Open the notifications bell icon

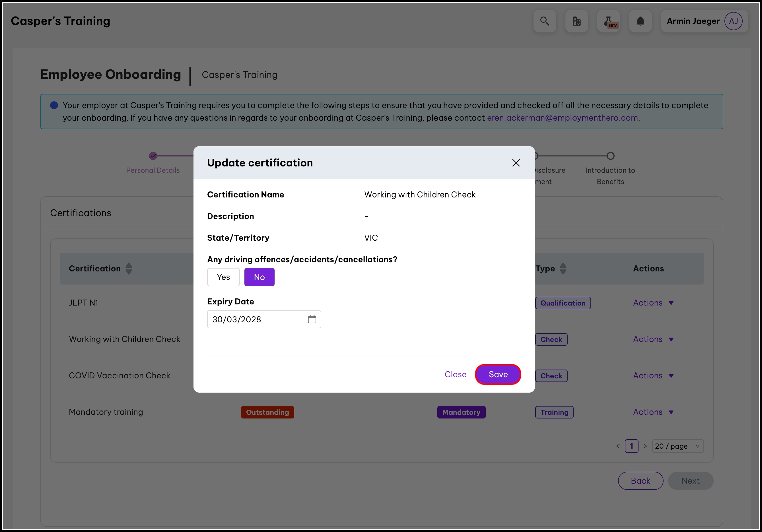[x=640, y=21]
